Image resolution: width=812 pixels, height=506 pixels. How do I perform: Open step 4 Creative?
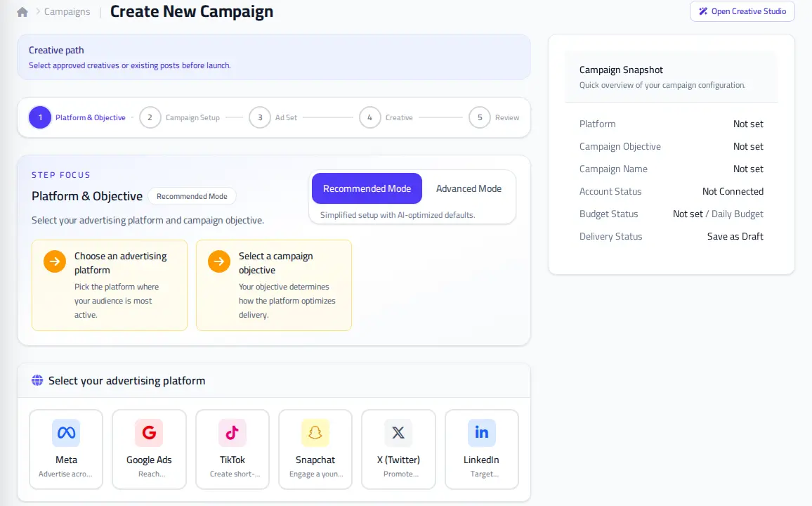tap(386, 117)
